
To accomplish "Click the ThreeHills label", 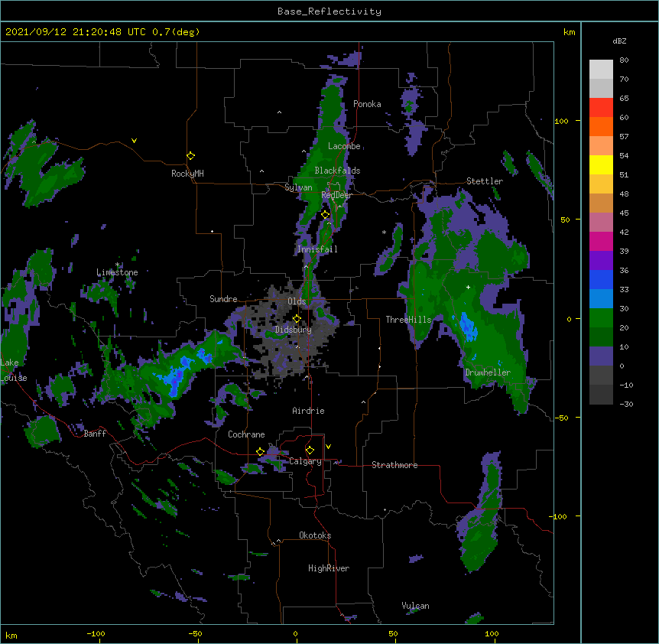I will [408, 320].
